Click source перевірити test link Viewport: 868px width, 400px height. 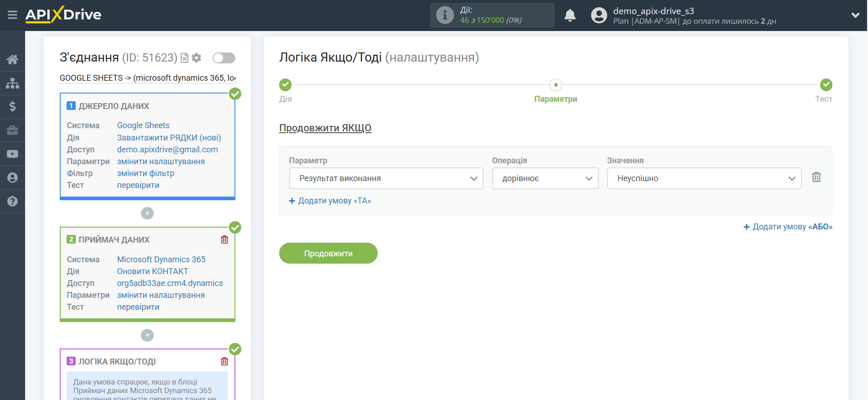(x=138, y=185)
